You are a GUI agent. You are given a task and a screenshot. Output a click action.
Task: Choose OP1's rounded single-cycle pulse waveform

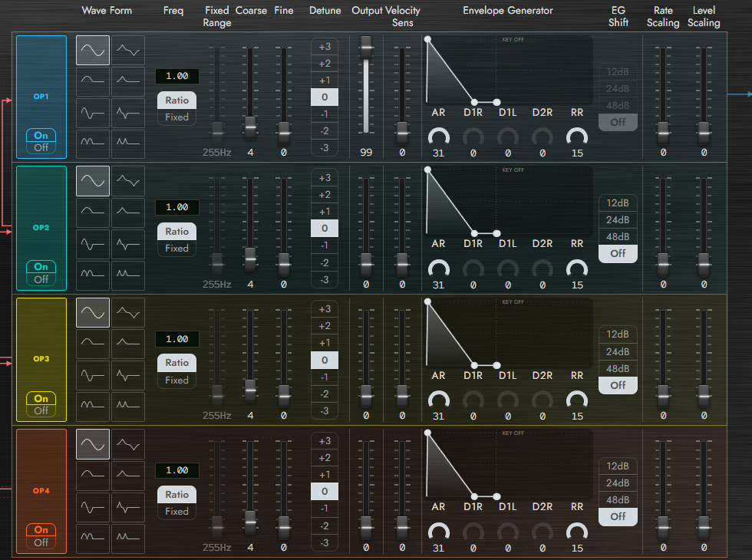click(93, 113)
